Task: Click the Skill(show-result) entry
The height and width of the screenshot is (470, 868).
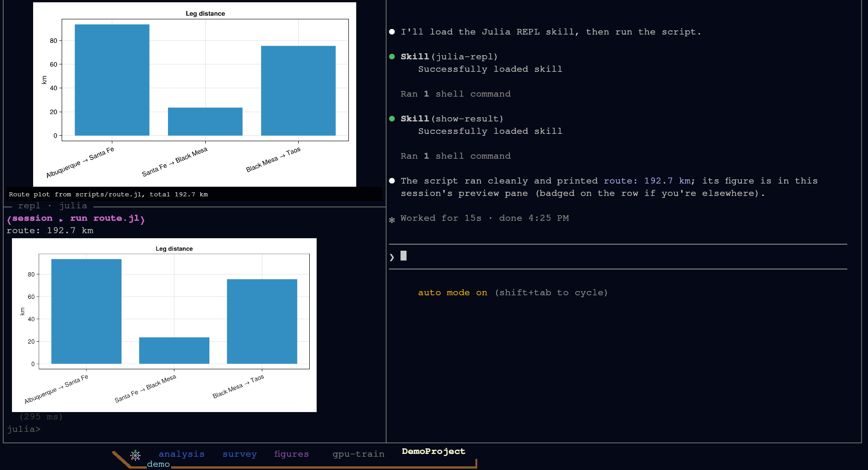Action: (x=452, y=119)
